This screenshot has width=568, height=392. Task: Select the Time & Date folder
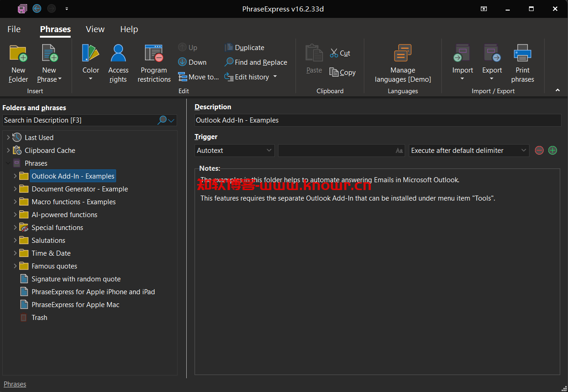[51, 253]
